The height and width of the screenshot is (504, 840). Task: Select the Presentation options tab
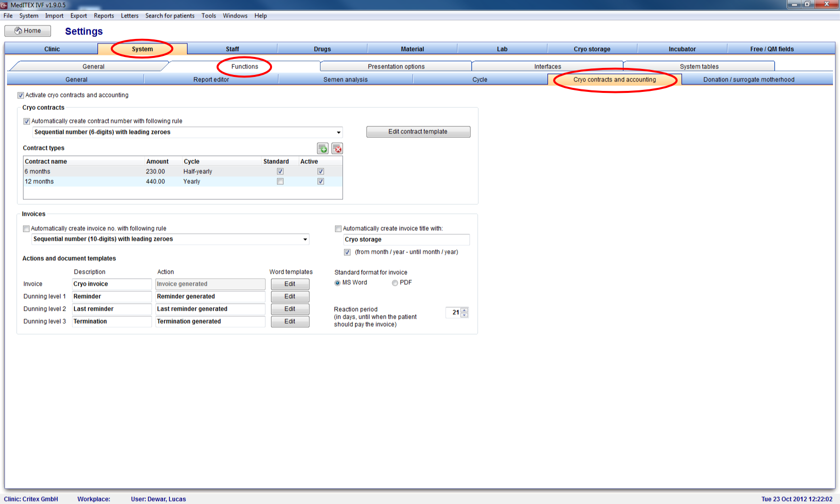[x=396, y=66]
